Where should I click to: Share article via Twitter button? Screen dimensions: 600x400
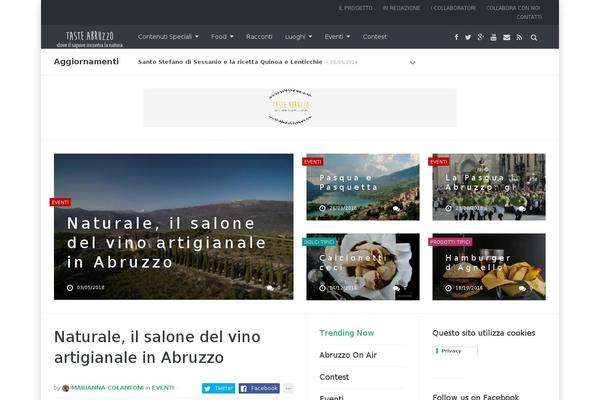[218, 389]
